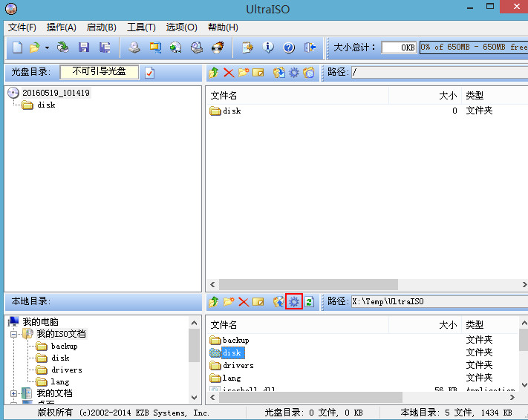The width and height of the screenshot is (528, 420).
Task: Click the 0% of 650MB capacity bar
Action: click(474, 47)
